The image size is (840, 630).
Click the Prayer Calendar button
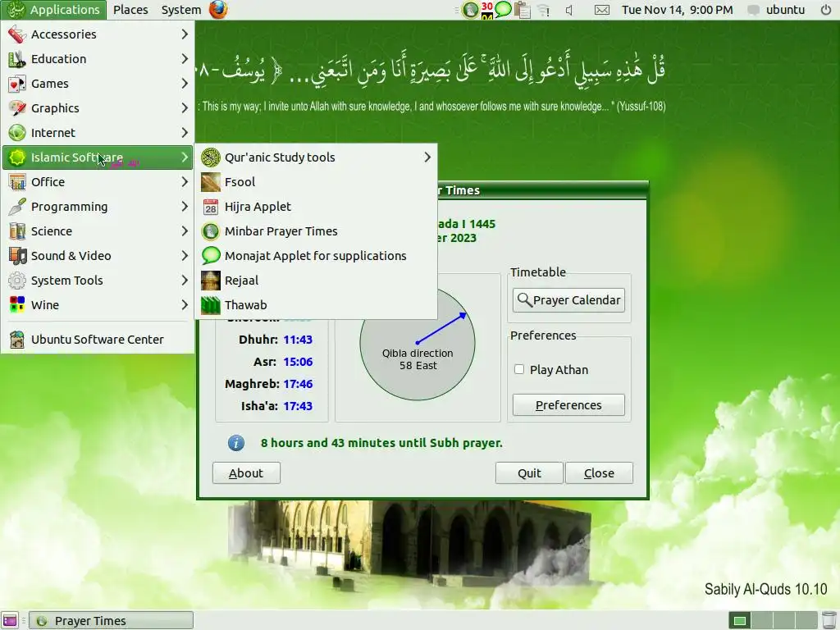pos(568,300)
